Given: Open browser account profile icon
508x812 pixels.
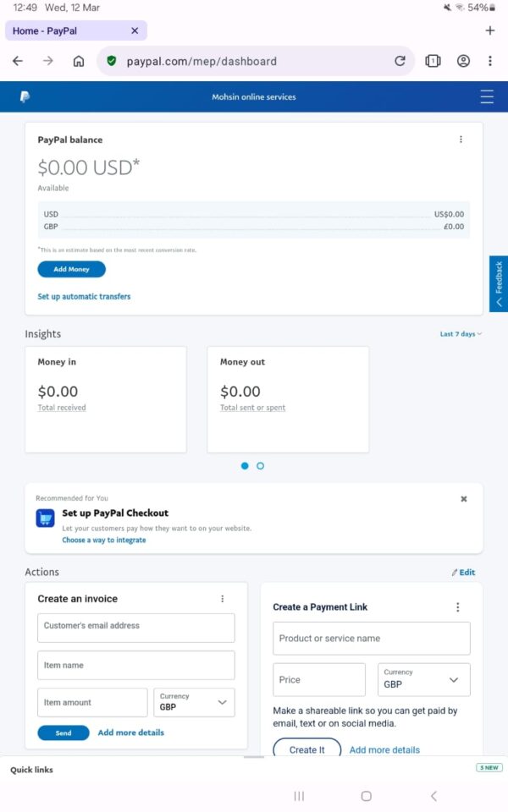Looking at the screenshot, I should [463, 61].
